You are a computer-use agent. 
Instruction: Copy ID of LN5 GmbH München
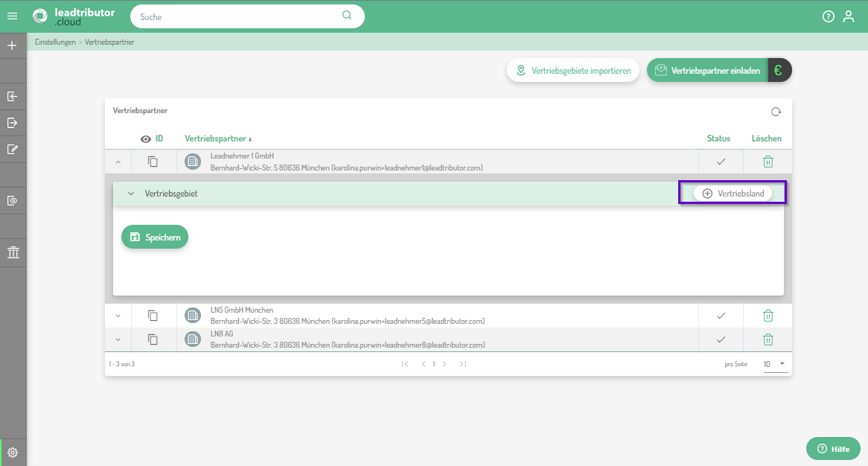(153, 316)
